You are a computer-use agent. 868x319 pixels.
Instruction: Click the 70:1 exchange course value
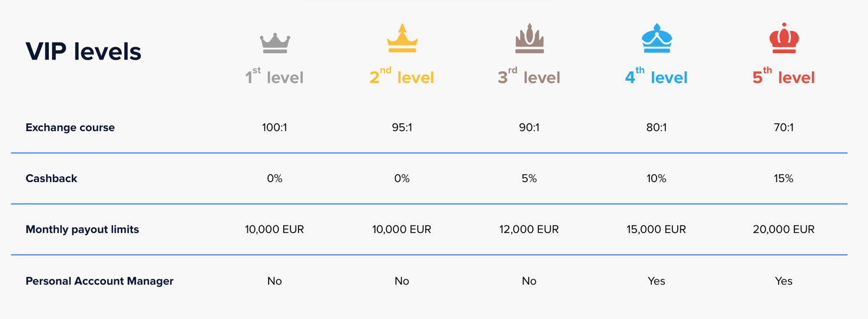pyautogui.click(x=784, y=127)
